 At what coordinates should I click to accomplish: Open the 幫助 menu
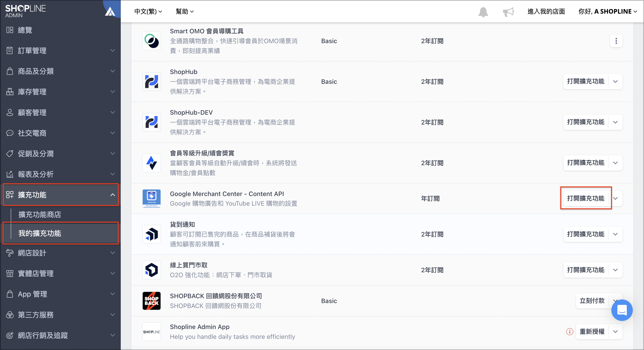(184, 11)
